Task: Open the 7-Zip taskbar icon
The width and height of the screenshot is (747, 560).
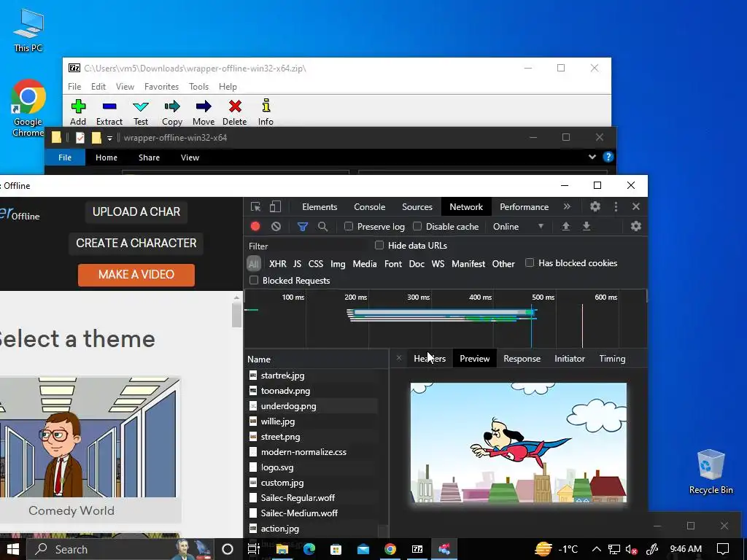Action: click(x=417, y=549)
